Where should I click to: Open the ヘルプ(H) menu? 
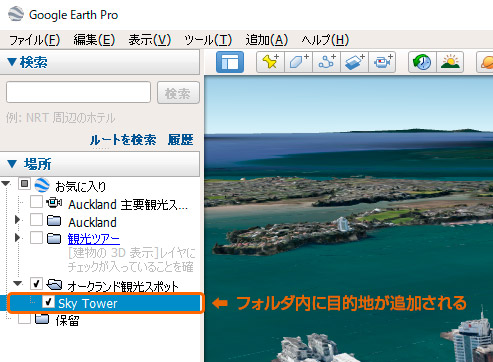(x=325, y=40)
